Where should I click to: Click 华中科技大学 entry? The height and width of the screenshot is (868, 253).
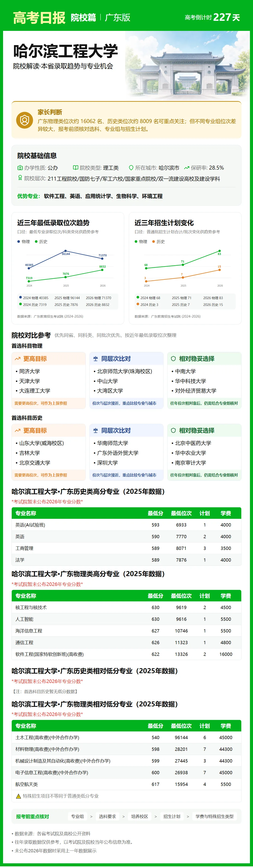click(191, 381)
